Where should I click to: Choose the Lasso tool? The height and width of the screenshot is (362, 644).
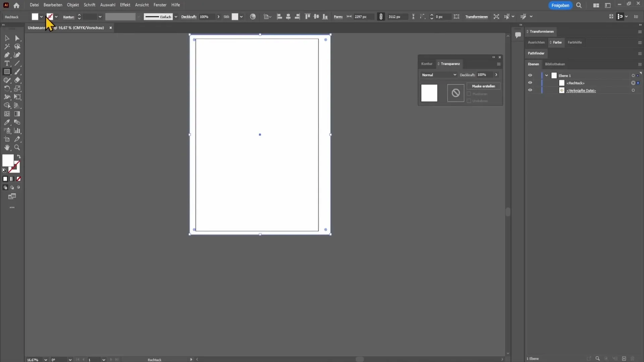pyautogui.click(x=17, y=47)
